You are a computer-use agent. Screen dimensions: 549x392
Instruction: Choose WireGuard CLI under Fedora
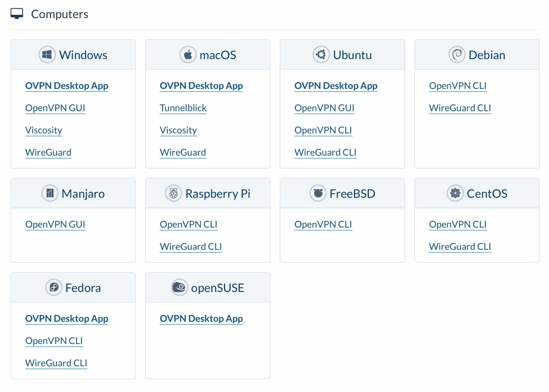point(56,363)
